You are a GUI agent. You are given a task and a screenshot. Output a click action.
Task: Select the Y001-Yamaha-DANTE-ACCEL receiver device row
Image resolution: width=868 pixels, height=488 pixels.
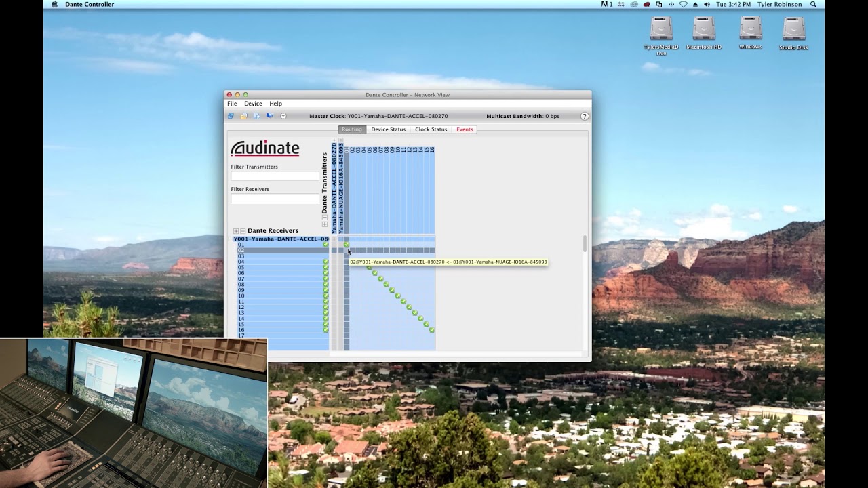pos(281,239)
